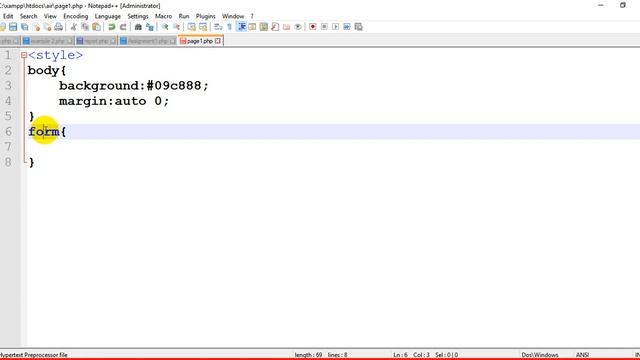This screenshot has width=640, height=360.
Task: Open the Window menu
Action: 233,16
